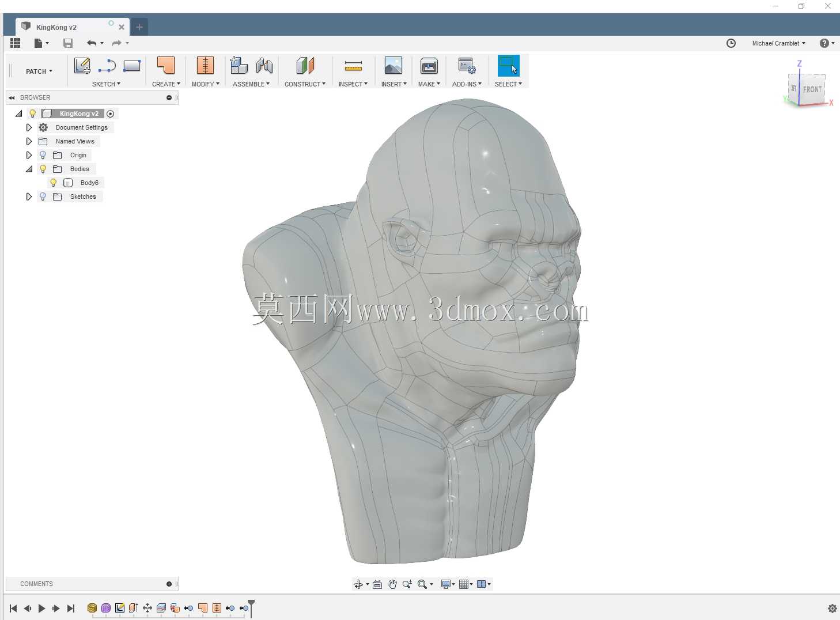The image size is (840, 620).
Task: Open the SKETCH menu
Action: [x=107, y=84]
